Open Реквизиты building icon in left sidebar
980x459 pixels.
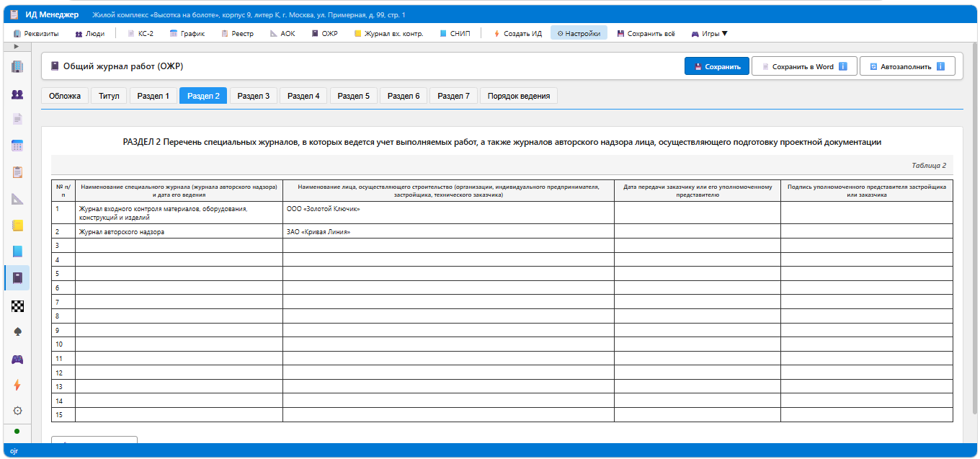click(17, 67)
